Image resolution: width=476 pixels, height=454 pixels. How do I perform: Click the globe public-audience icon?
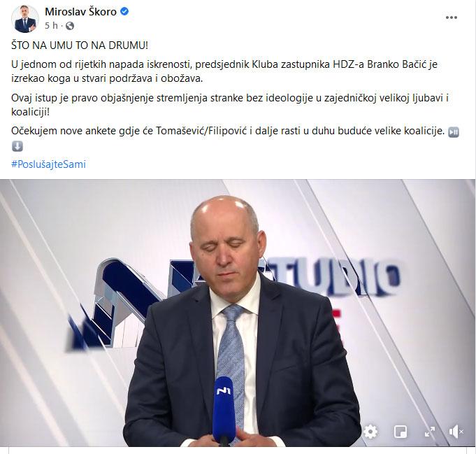[70, 26]
